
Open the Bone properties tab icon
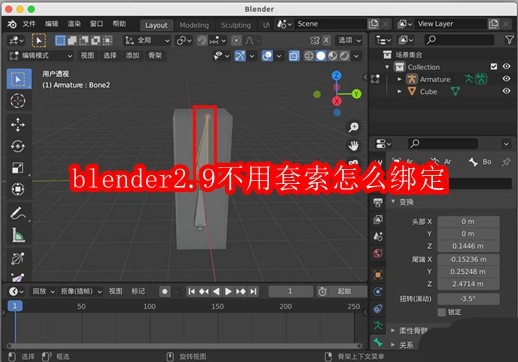tap(378, 342)
